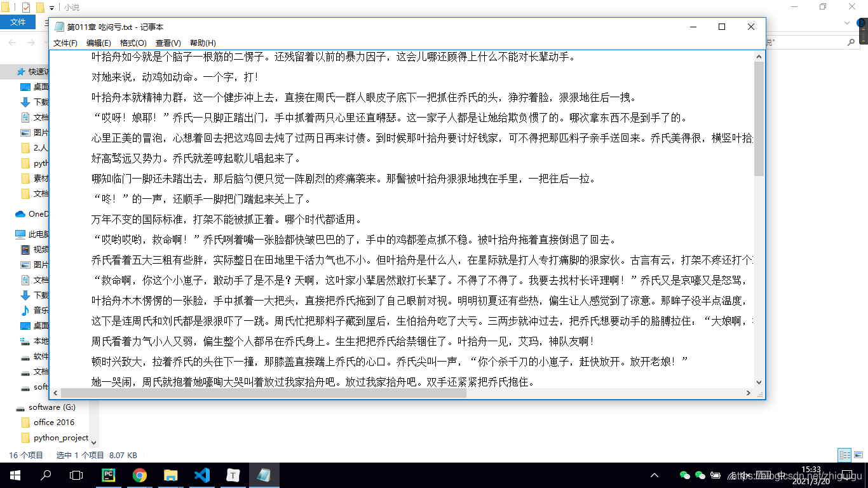
Task: Open the python_project folder
Action: 61,437
